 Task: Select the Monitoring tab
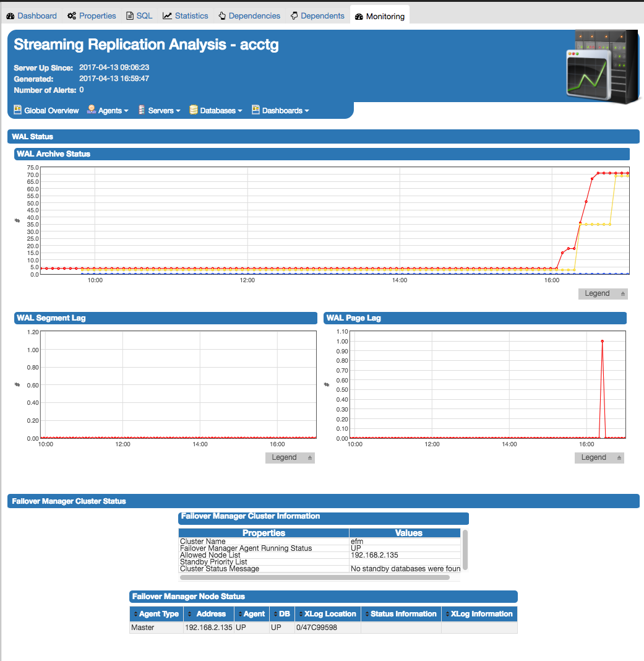[x=380, y=16]
